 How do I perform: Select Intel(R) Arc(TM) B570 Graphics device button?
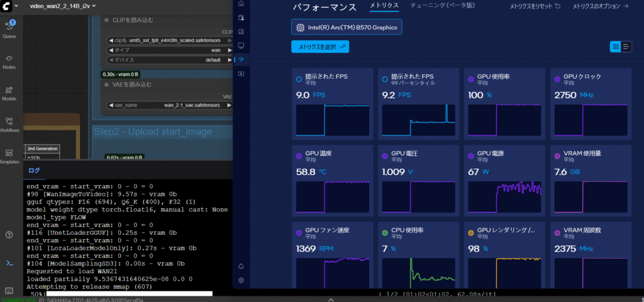click(x=347, y=27)
